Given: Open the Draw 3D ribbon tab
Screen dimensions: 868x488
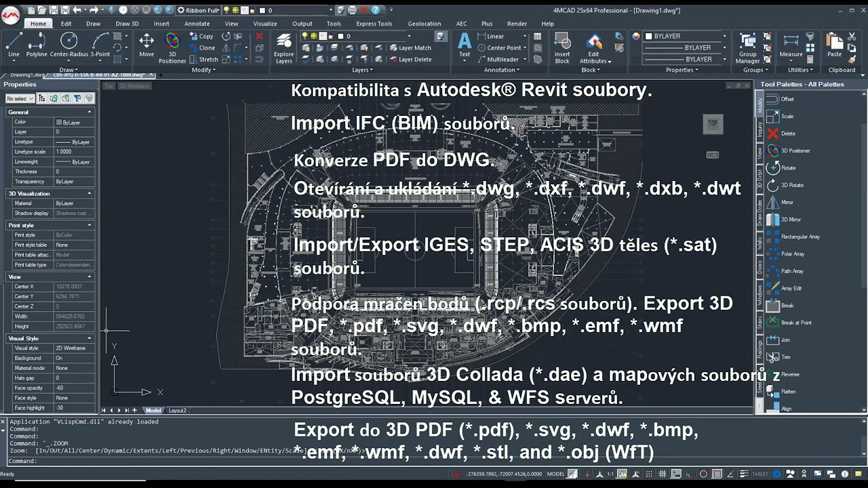Looking at the screenshot, I should click(127, 24).
